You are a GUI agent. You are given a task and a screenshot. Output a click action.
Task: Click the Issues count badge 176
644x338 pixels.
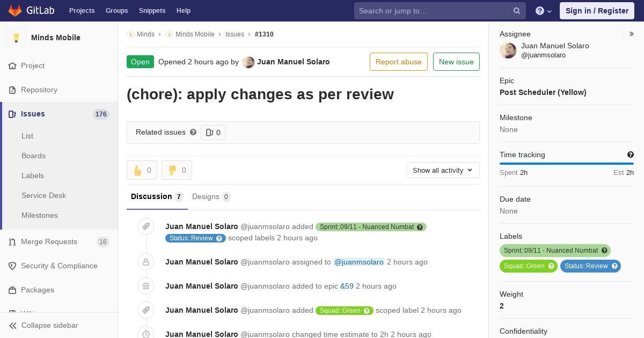point(101,114)
